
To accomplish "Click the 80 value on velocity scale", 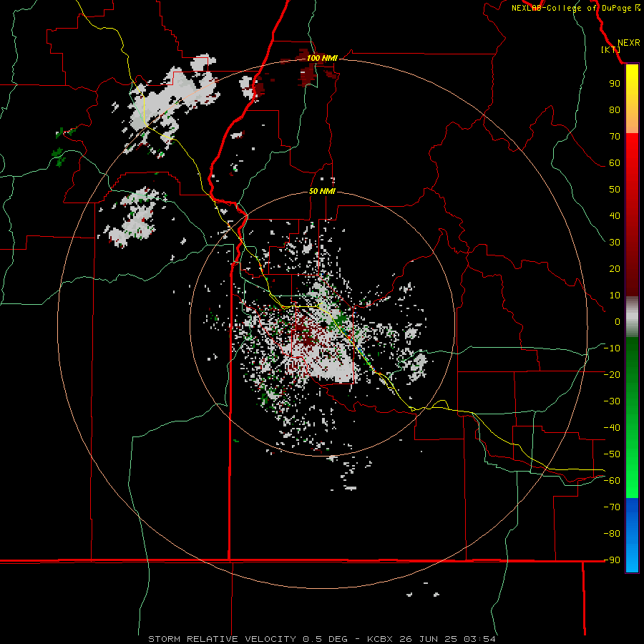I will (615, 110).
